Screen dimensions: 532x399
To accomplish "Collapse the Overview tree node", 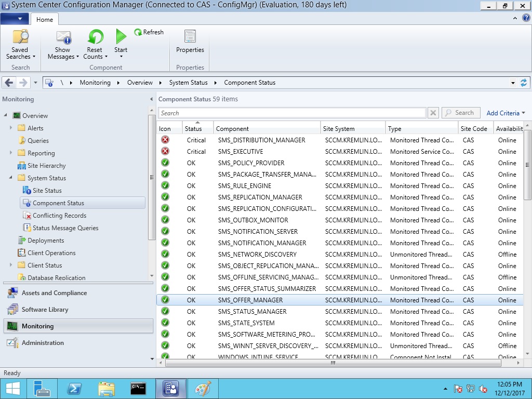I will pyautogui.click(x=6, y=115).
